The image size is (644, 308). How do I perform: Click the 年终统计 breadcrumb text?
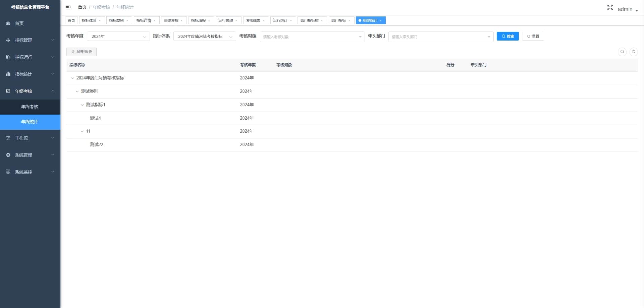[125, 7]
